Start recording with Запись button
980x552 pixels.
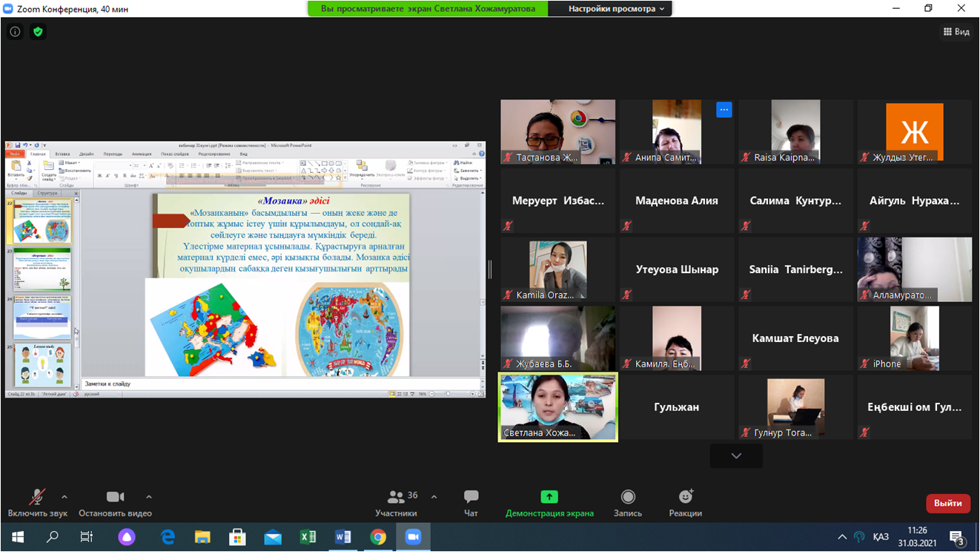pos(628,503)
